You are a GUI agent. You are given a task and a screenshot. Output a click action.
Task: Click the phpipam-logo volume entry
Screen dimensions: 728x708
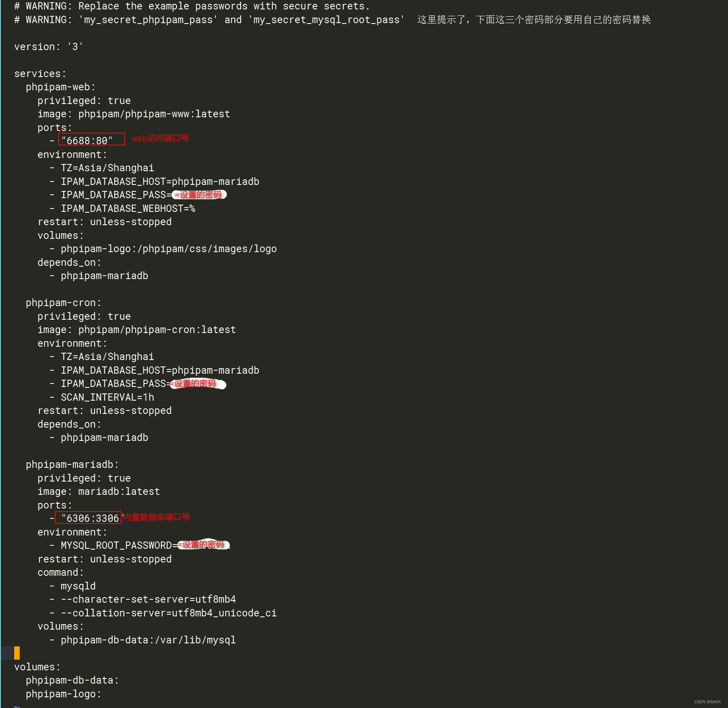[x=62, y=693]
